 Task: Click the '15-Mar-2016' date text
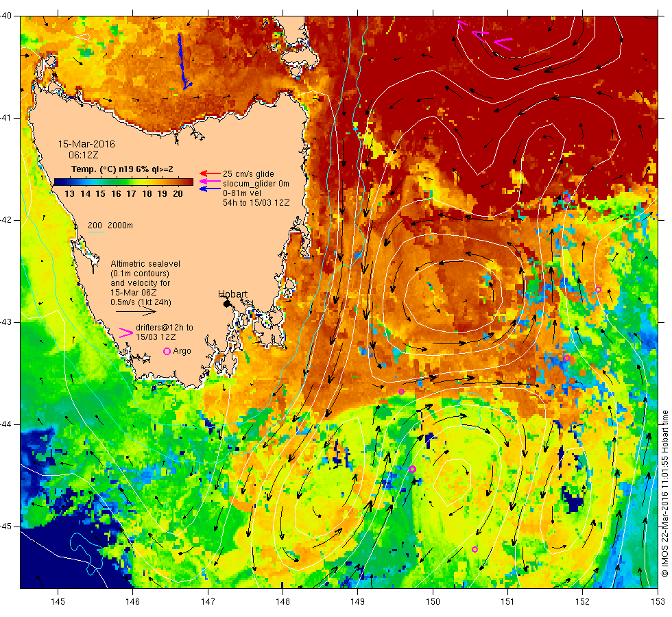86,144
